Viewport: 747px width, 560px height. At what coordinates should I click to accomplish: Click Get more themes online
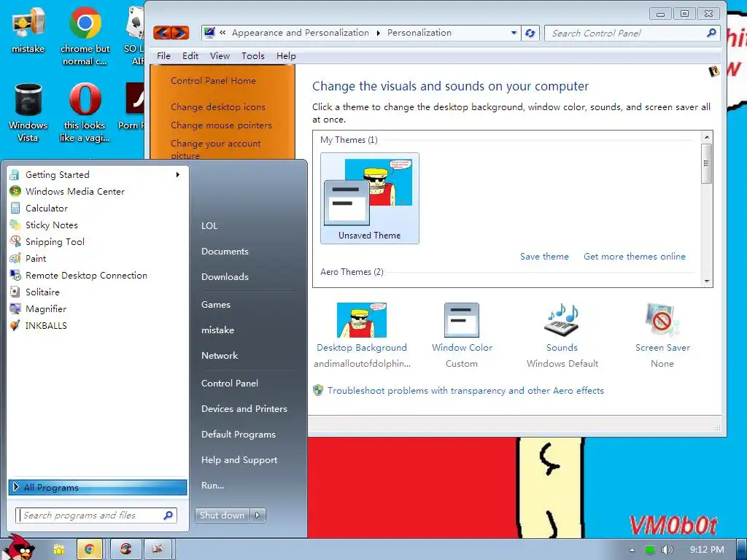[634, 257]
